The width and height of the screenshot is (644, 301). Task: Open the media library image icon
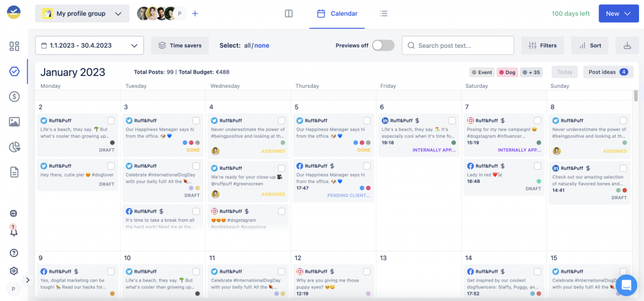coord(14,122)
